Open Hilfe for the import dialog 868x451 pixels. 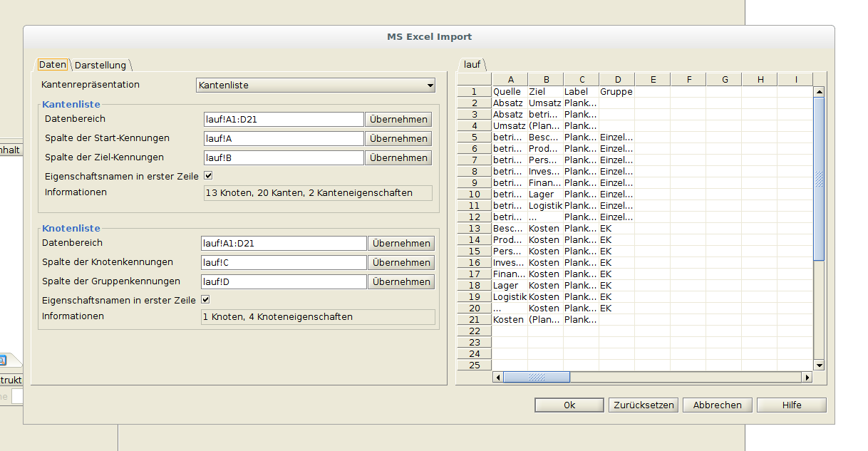[x=792, y=405]
